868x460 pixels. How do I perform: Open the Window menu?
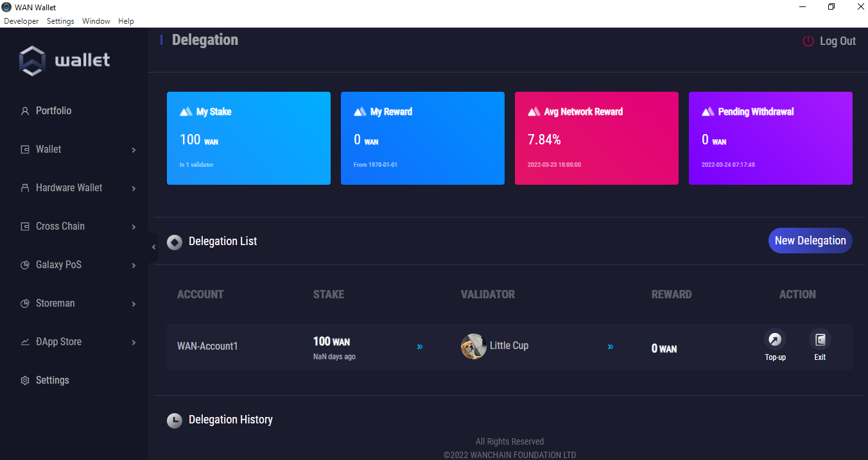pyautogui.click(x=96, y=21)
